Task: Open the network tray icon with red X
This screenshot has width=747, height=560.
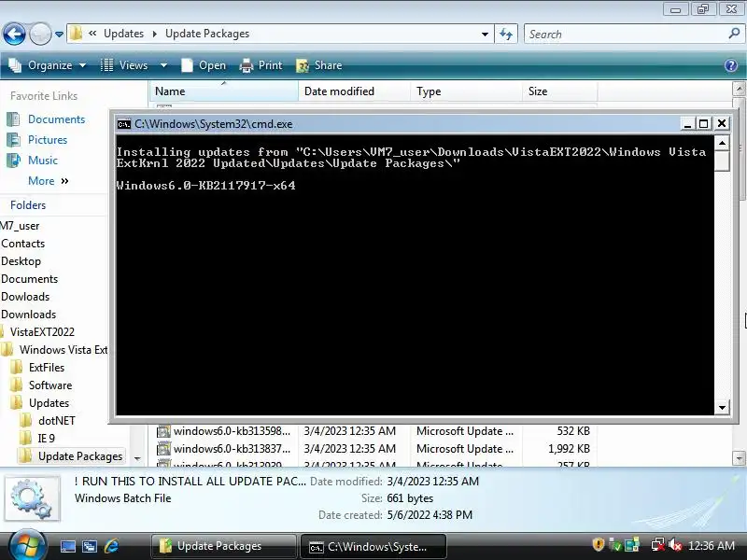Action: 658,544
